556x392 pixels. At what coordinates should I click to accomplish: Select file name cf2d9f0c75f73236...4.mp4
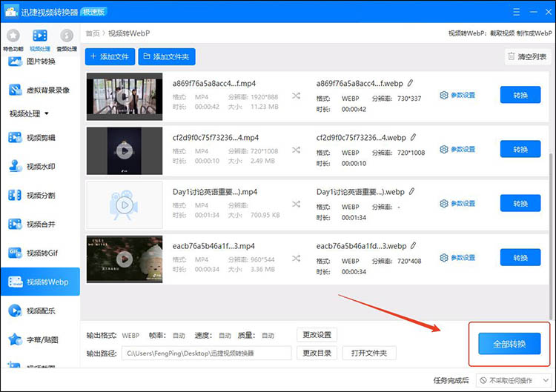tap(216, 138)
